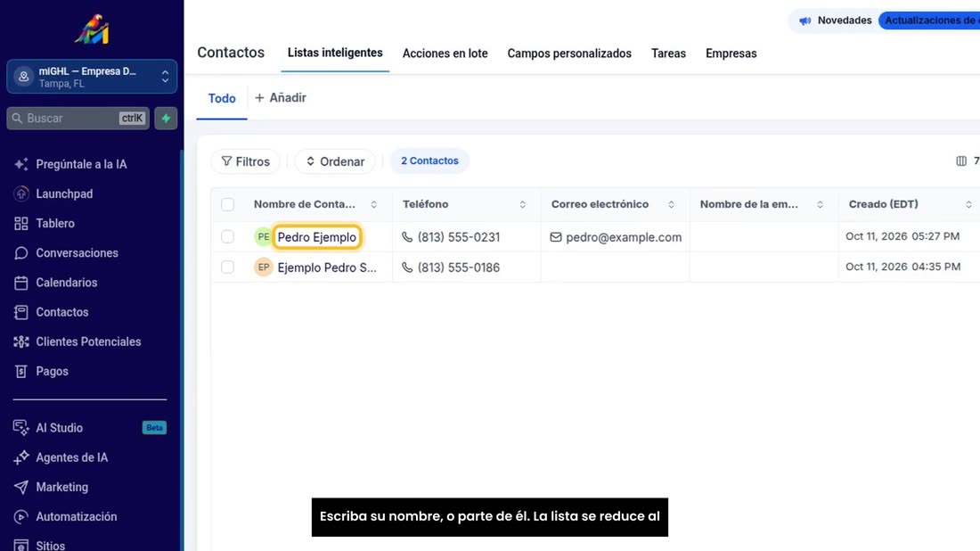Screen dimensions: 980x551
Task: Click the Launchpad rocket icon
Action: (x=21, y=193)
